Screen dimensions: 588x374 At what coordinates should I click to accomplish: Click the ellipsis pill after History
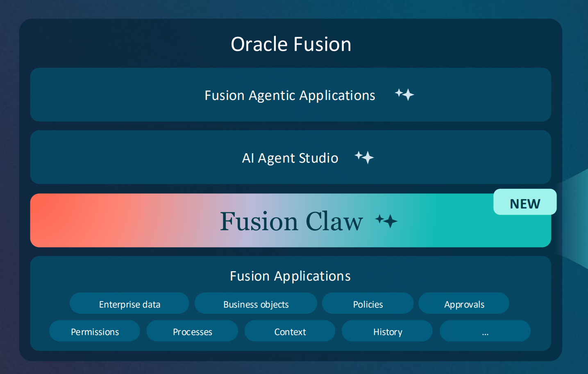pyautogui.click(x=485, y=331)
